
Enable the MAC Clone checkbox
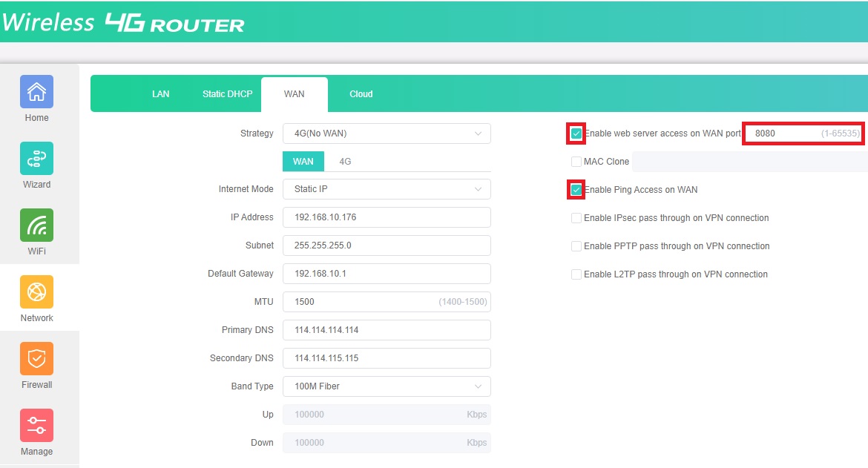[576, 162]
